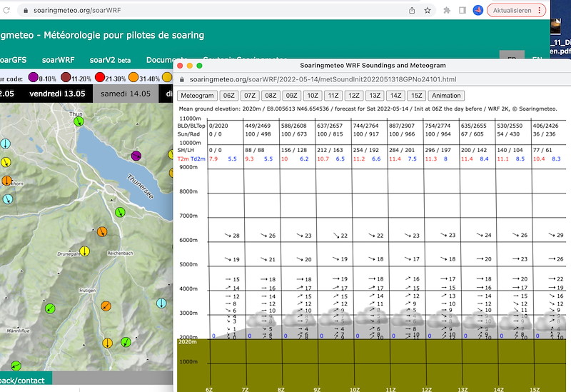Click the cyan marker east of Frutigen
Screen dimensions: 571x392
point(161,303)
